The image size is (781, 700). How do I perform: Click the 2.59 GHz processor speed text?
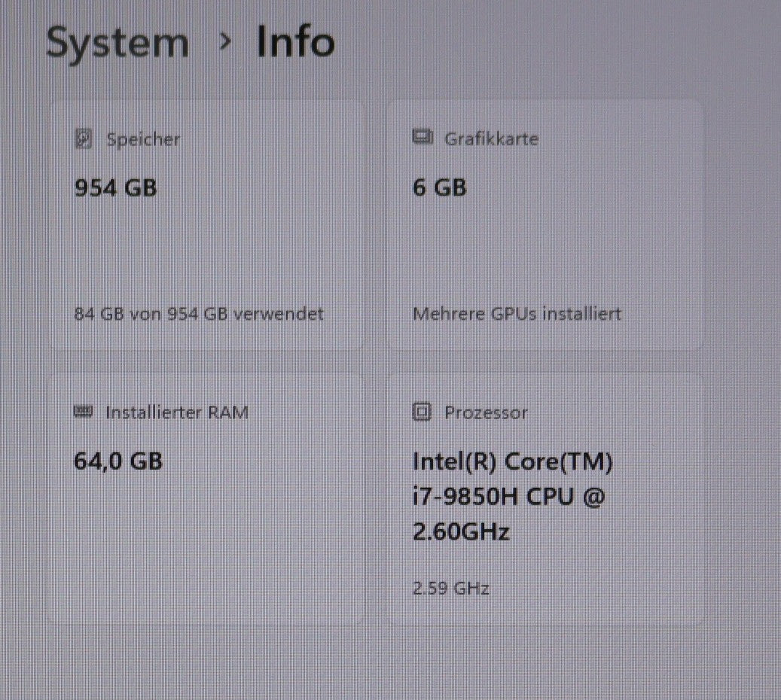point(450,588)
